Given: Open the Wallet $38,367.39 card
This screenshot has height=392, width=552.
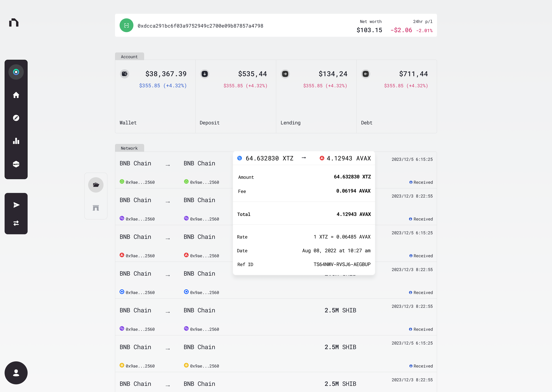Looking at the screenshot, I should (155, 97).
